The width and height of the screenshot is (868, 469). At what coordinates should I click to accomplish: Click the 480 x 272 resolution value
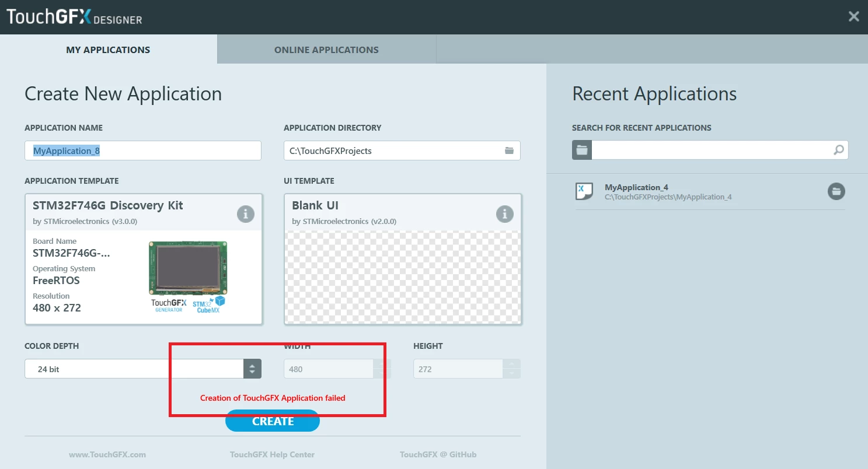pyautogui.click(x=57, y=307)
